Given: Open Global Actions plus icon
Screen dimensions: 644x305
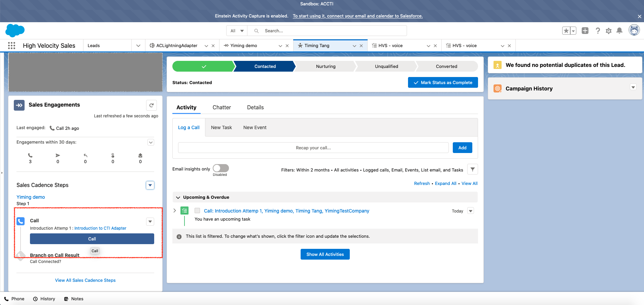Looking at the screenshot, I should (x=585, y=31).
